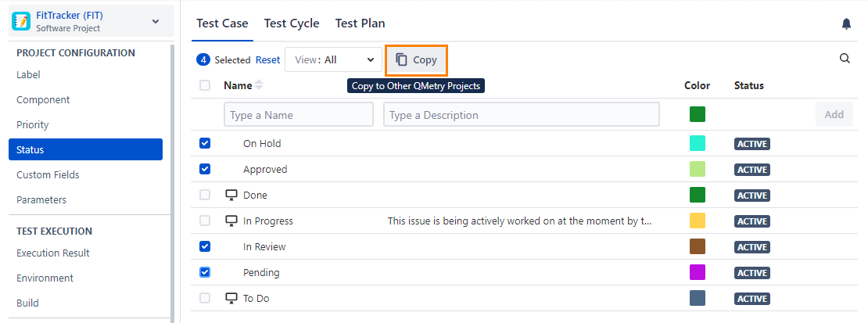Click the Copy button
This screenshot has width=868, height=323.
[416, 60]
